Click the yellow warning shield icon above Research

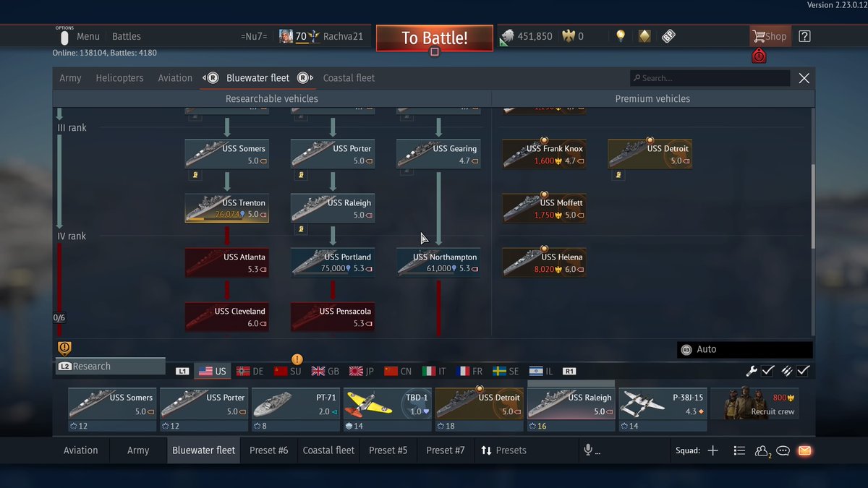point(64,348)
